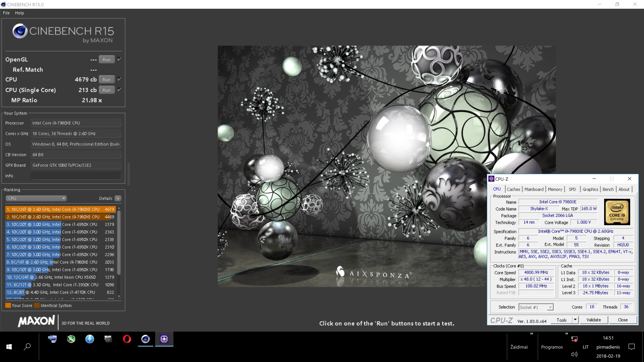Click the Identical System brown swatch
The width and height of the screenshot is (644, 362).
click(x=37, y=305)
